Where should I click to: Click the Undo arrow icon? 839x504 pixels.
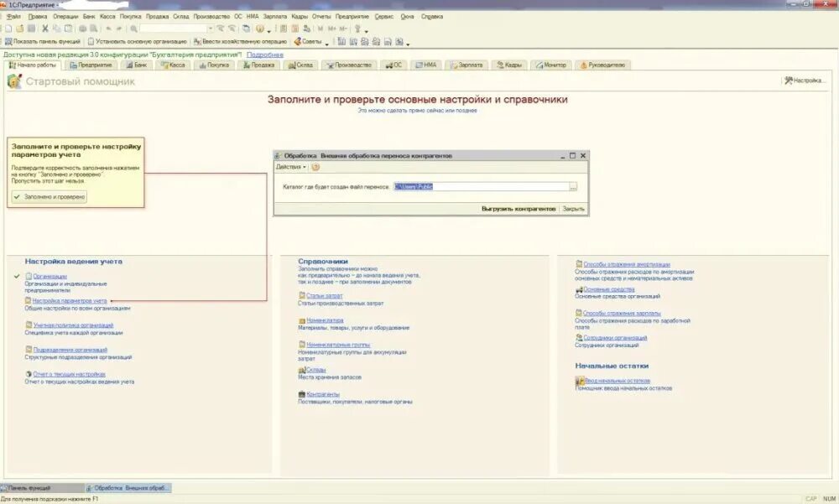coord(108,29)
